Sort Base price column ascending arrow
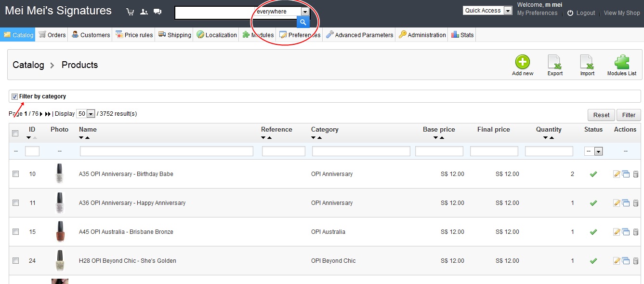Viewport: 644px width, 284px height. [x=442, y=138]
